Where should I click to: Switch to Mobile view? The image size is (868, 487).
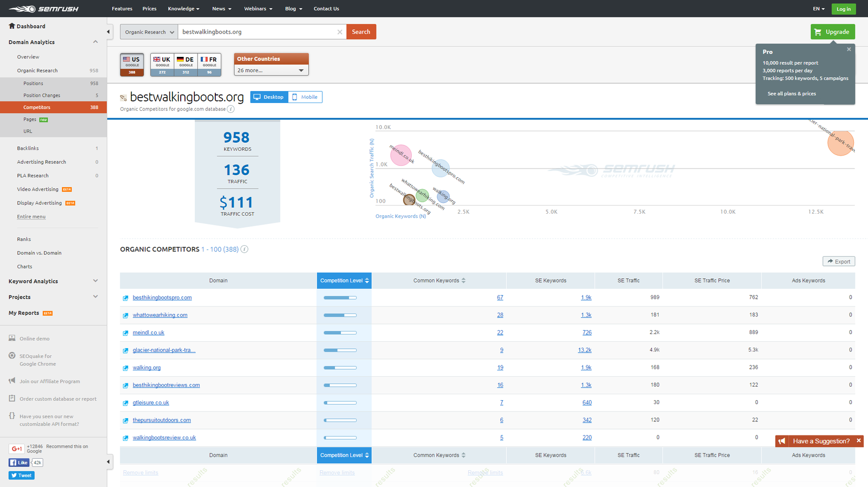coord(305,97)
